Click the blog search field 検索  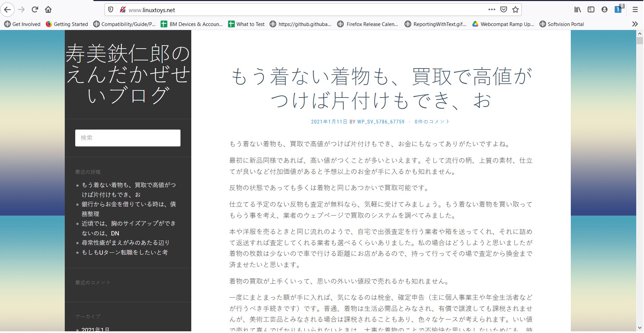[x=128, y=138]
